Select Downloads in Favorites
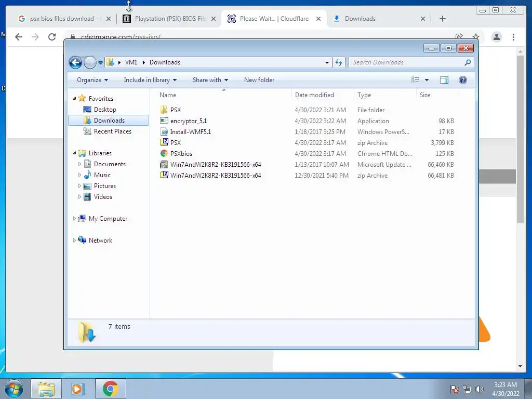The width and height of the screenshot is (532, 399). 109,121
